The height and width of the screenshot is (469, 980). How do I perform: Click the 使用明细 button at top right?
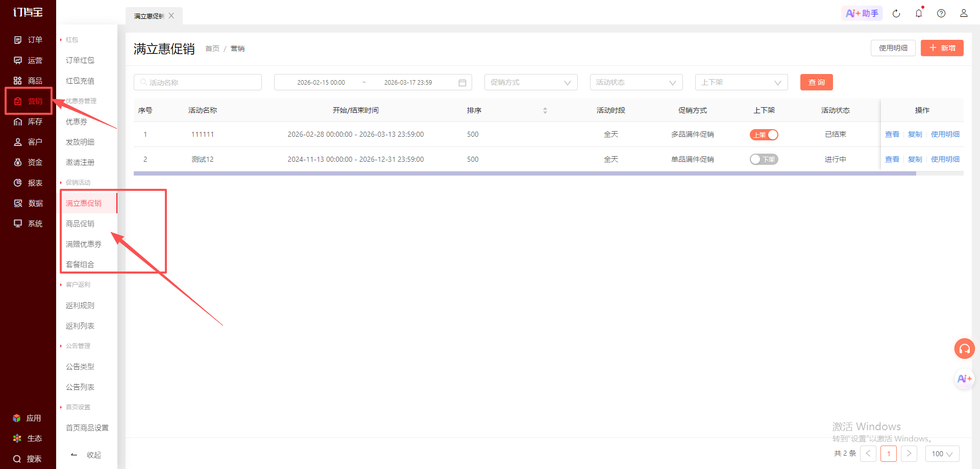(893, 48)
